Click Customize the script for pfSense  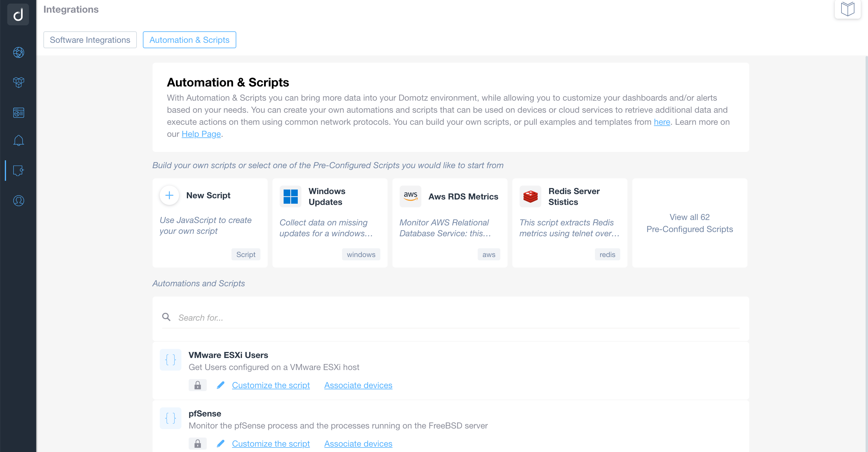(x=270, y=443)
